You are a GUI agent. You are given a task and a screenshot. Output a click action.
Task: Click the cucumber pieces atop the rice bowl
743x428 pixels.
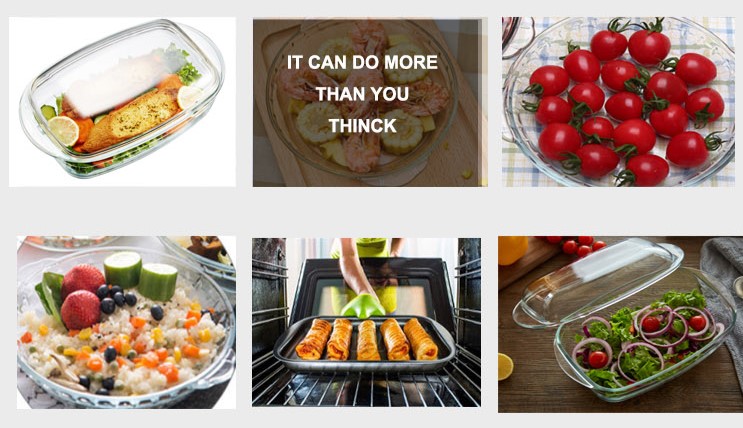tap(141, 275)
